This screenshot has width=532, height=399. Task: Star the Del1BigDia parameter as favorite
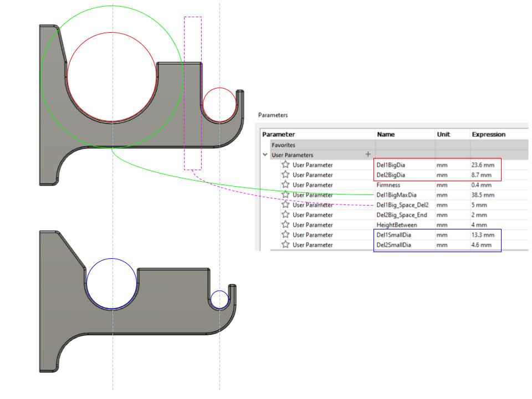pos(285,165)
